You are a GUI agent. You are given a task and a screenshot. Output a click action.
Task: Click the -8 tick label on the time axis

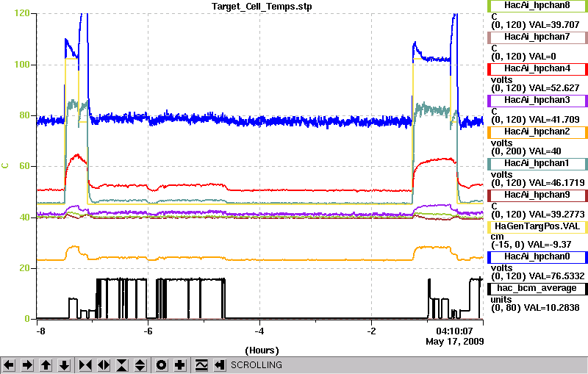pos(40,331)
